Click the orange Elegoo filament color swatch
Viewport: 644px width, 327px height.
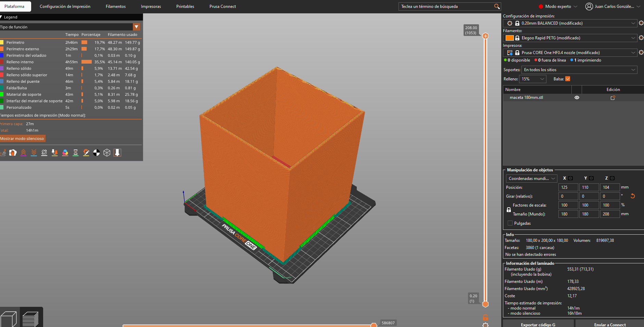click(510, 38)
